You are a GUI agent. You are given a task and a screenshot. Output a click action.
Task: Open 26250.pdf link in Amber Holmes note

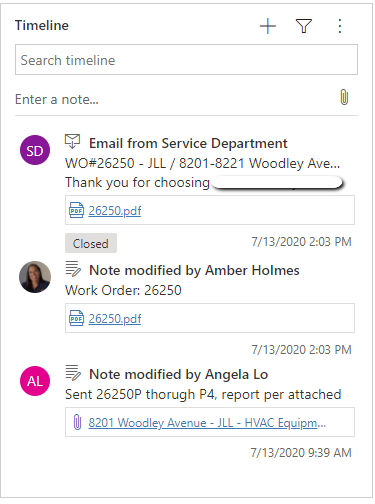pos(115,319)
